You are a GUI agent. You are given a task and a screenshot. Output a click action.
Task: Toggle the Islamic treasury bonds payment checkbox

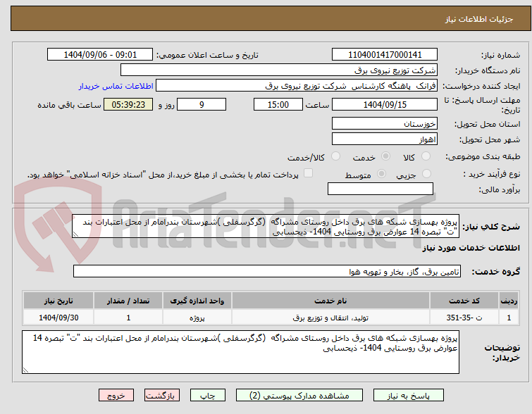click(308, 173)
